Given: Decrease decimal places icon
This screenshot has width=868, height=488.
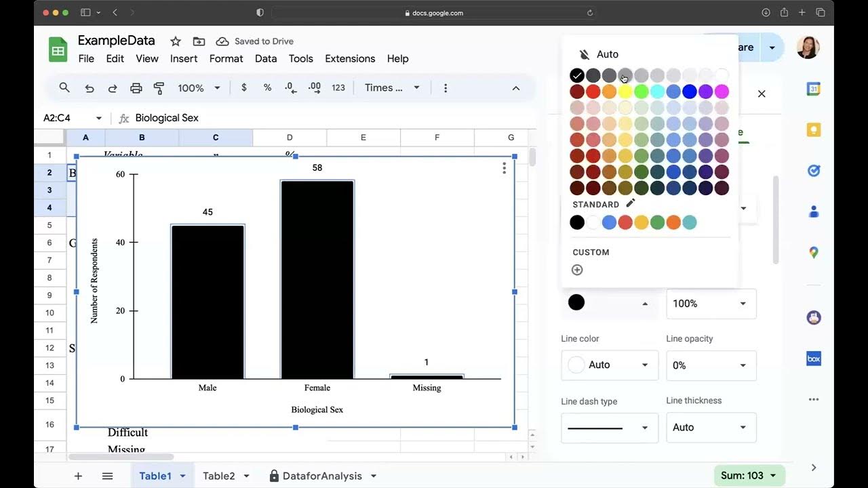Looking at the screenshot, I should click(290, 87).
